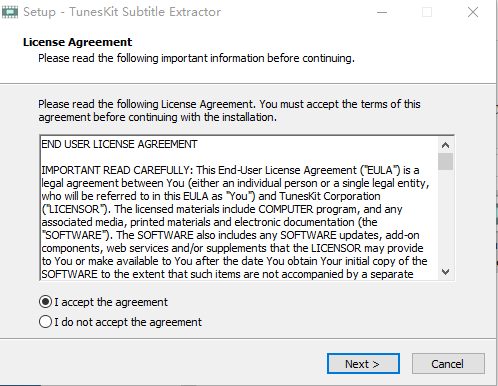
Task: Click the license scrollbar down arrow
Action: 445,272
